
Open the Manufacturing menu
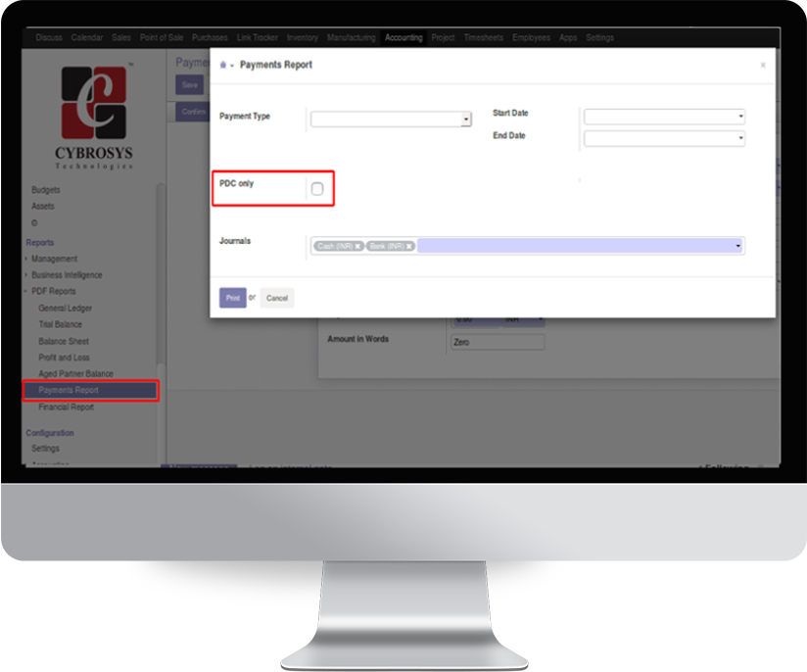pos(352,37)
